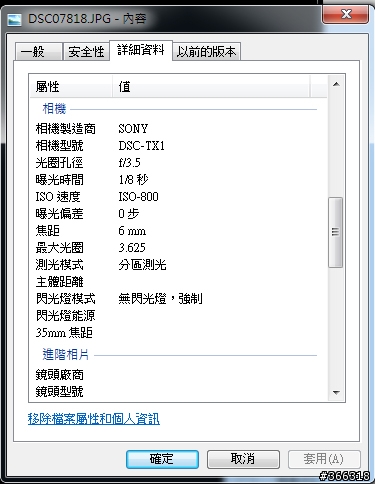The height and width of the screenshot is (484, 375).
Task: Select the 詳細資料 tab
Action: coord(141,50)
